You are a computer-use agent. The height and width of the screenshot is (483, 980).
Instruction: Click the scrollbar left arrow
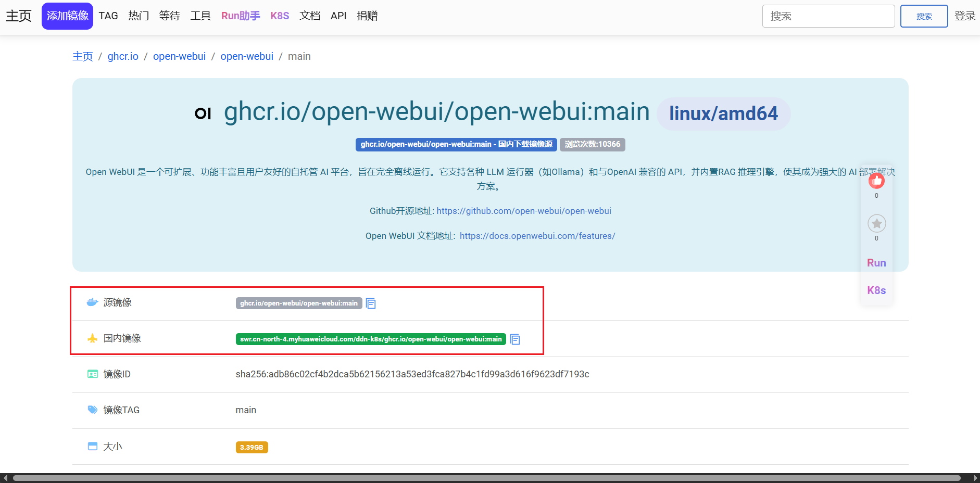click(x=5, y=478)
